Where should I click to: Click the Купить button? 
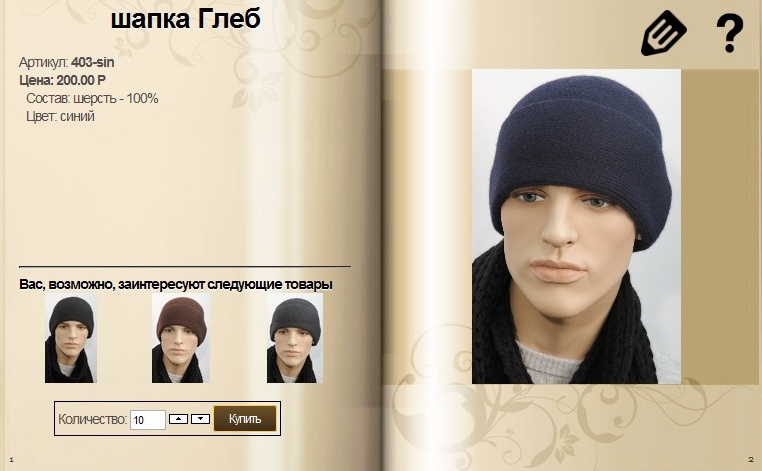[x=245, y=419]
